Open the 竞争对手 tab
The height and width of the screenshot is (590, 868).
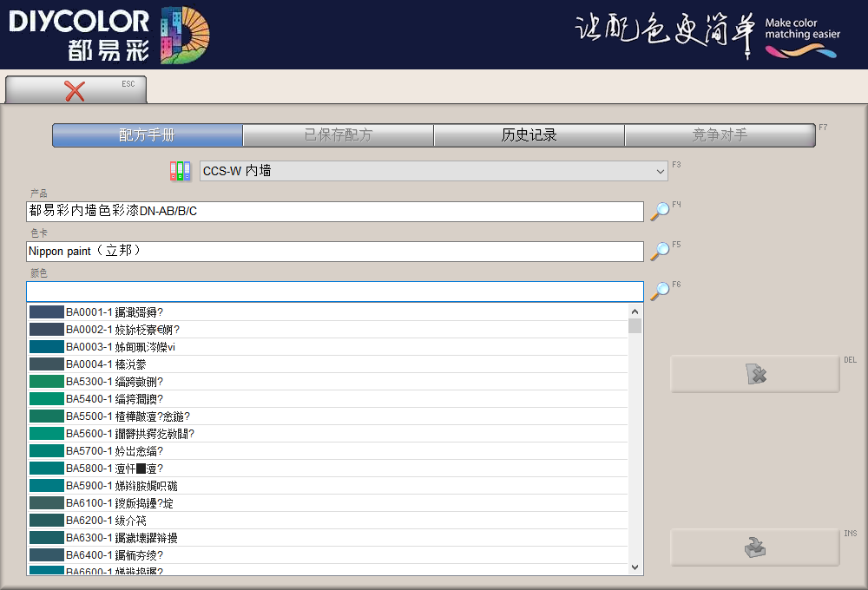coord(720,135)
